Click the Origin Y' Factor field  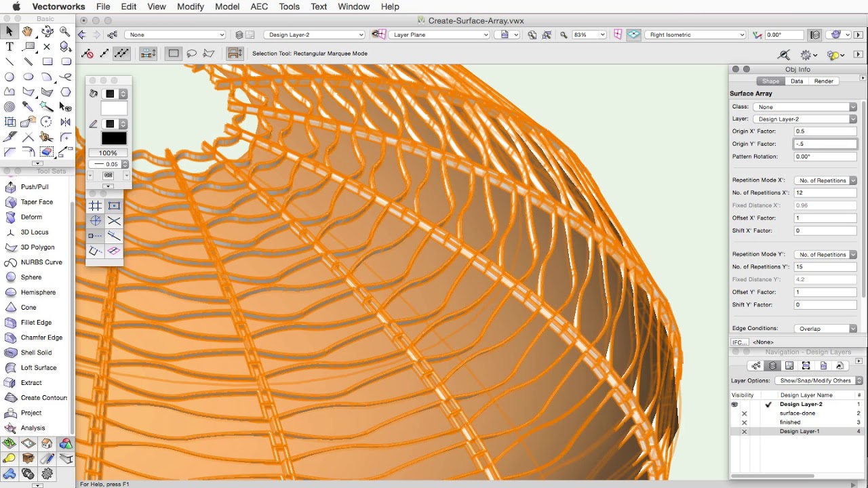click(825, 144)
